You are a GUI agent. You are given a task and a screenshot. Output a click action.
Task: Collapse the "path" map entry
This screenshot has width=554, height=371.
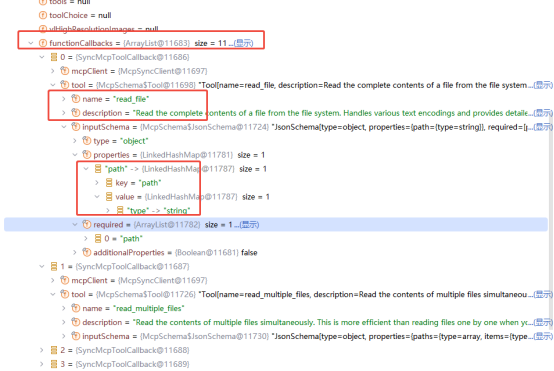click(86, 169)
